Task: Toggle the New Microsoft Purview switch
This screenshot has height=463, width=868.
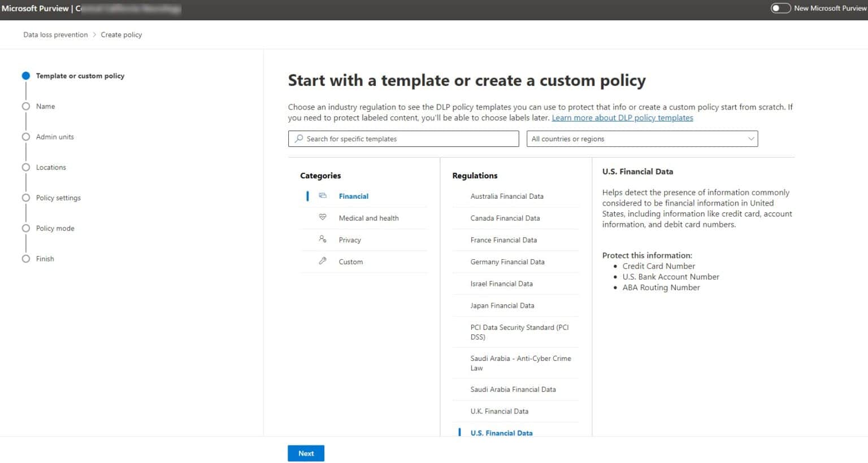Action: [780, 8]
